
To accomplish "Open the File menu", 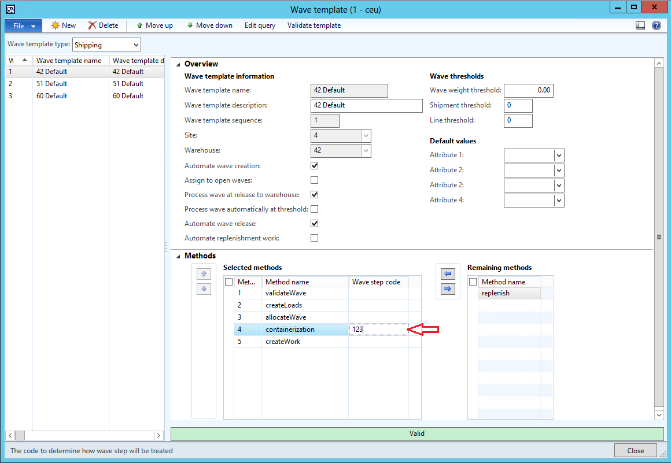I will [x=25, y=25].
